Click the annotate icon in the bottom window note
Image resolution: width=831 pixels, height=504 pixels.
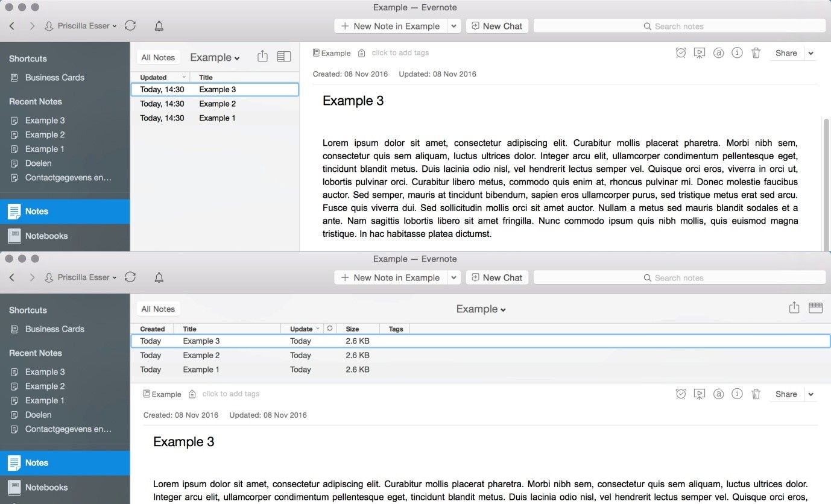click(718, 394)
